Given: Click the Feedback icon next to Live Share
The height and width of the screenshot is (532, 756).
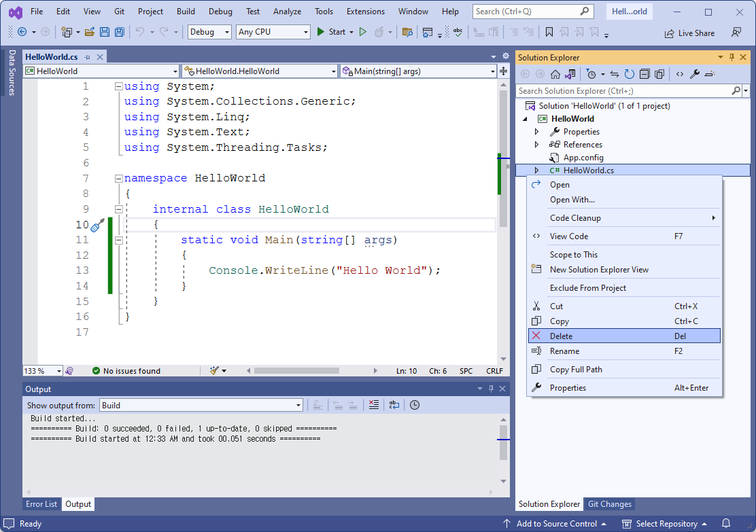Looking at the screenshot, I should [x=736, y=33].
